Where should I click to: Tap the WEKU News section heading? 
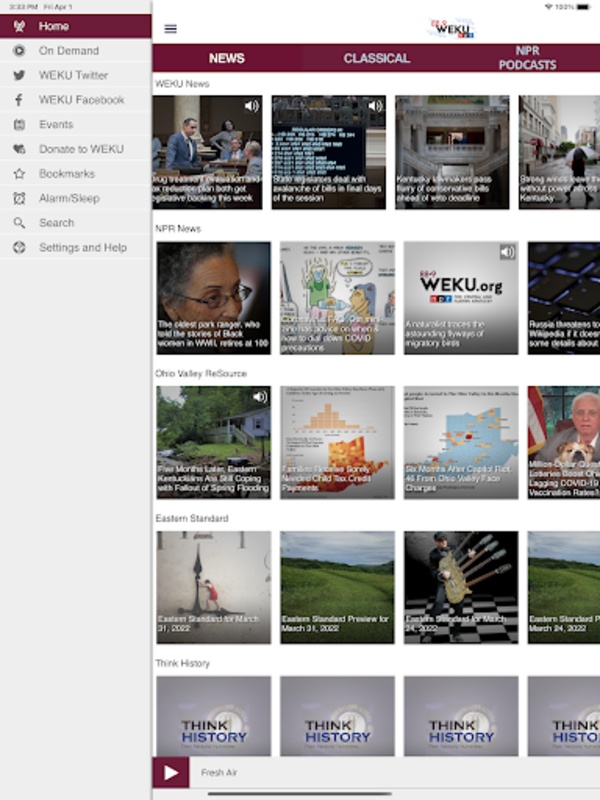click(x=182, y=84)
